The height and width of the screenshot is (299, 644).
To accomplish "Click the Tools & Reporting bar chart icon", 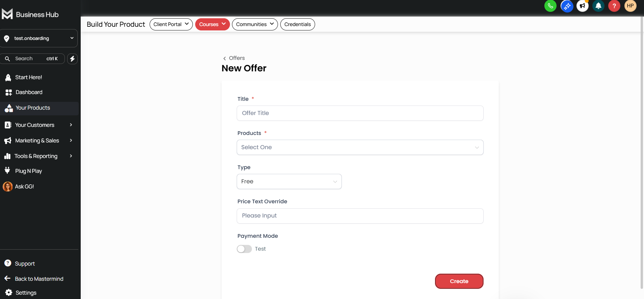I will coord(7,156).
